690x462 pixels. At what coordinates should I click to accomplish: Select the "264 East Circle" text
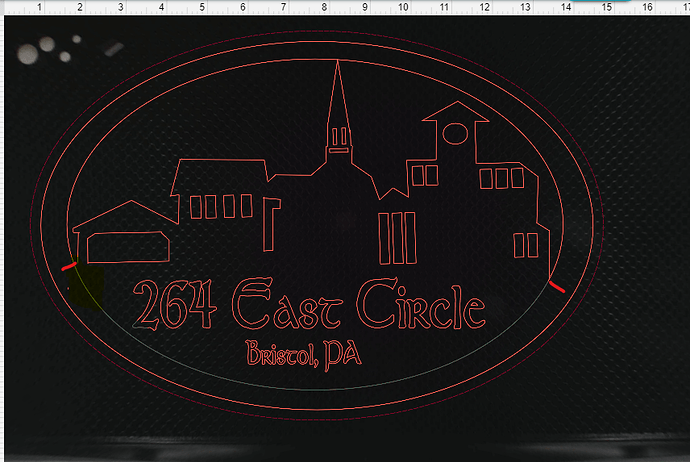pyautogui.click(x=308, y=306)
